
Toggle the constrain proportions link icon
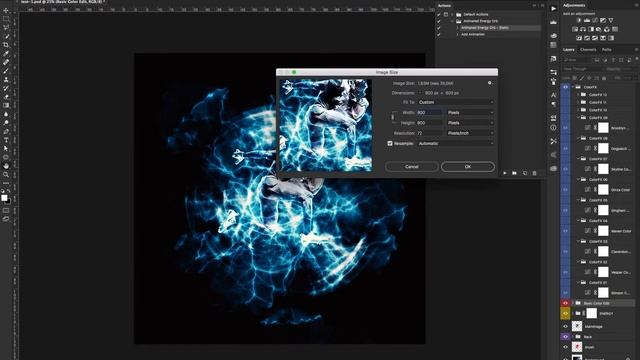(x=393, y=117)
